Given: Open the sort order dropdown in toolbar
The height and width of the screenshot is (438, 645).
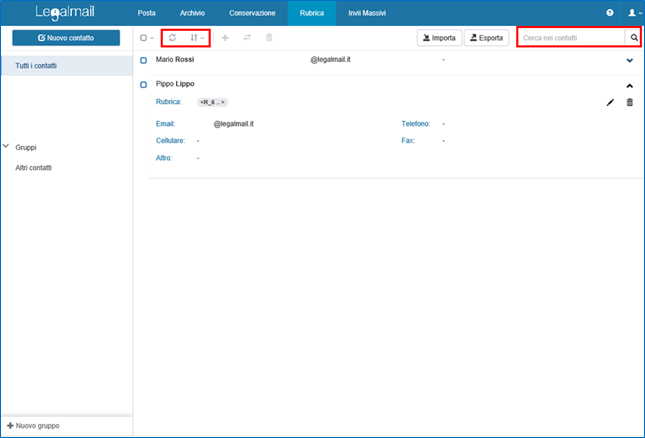Looking at the screenshot, I should click(x=197, y=38).
